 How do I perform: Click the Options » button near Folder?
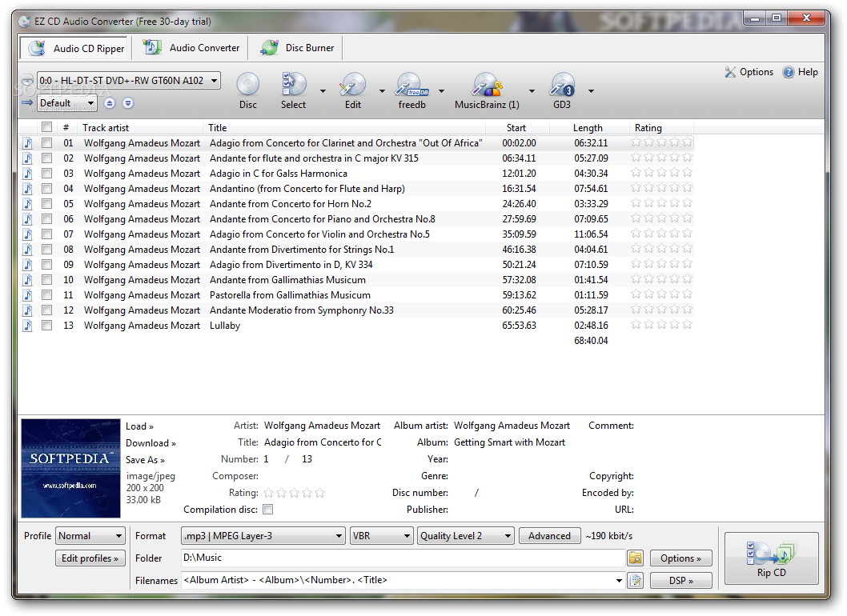point(680,558)
